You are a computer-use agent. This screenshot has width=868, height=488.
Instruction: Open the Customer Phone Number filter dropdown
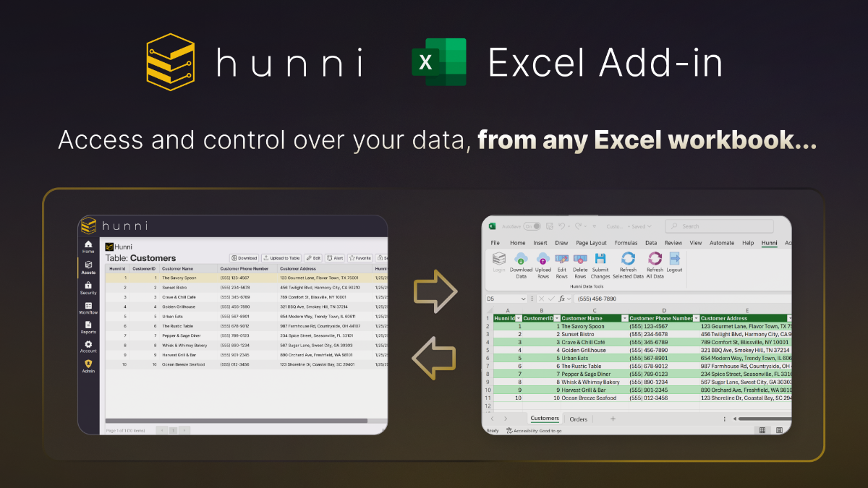coord(696,318)
